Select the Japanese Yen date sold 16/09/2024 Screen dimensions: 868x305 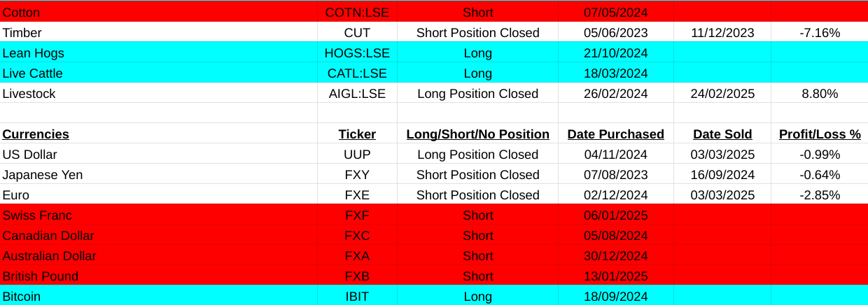pyautogui.click(x=722, y=175)
